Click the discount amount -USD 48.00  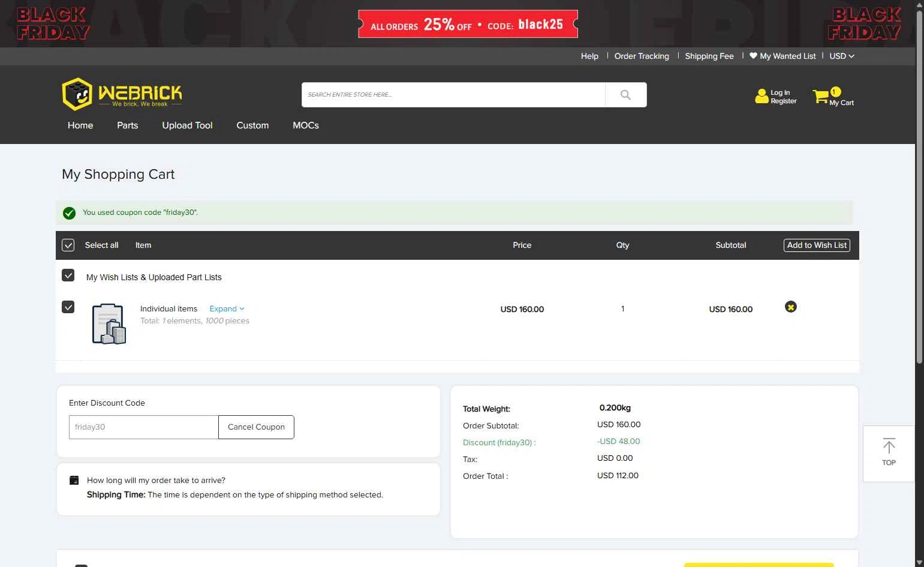[x=618, y=441]
